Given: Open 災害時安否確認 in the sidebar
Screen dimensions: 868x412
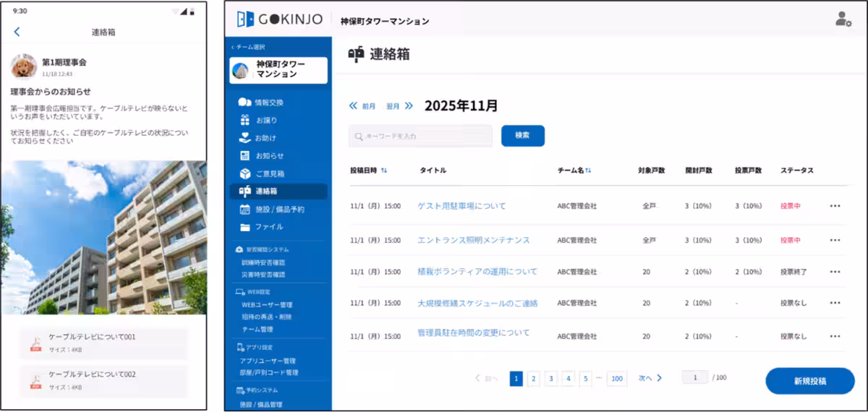Looking at the screenshot, I should [x=263, y=275].
